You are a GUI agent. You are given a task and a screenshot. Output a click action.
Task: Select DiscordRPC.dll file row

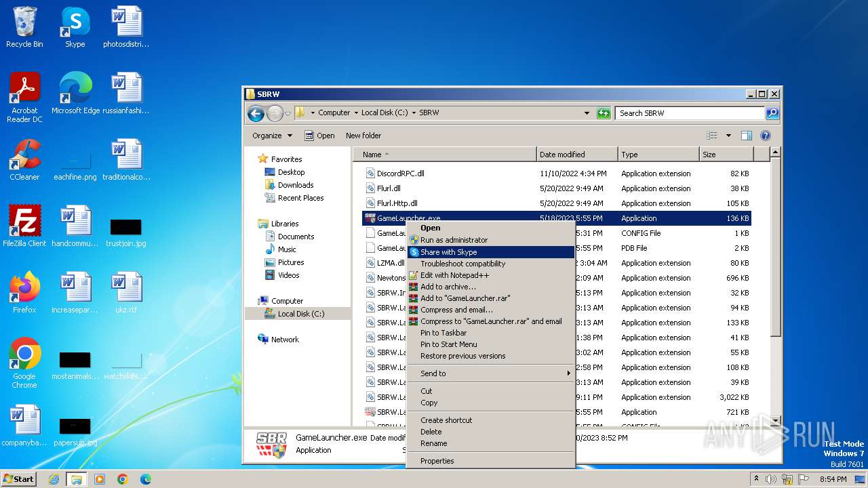pyautogui.click(x=556, y=174)
